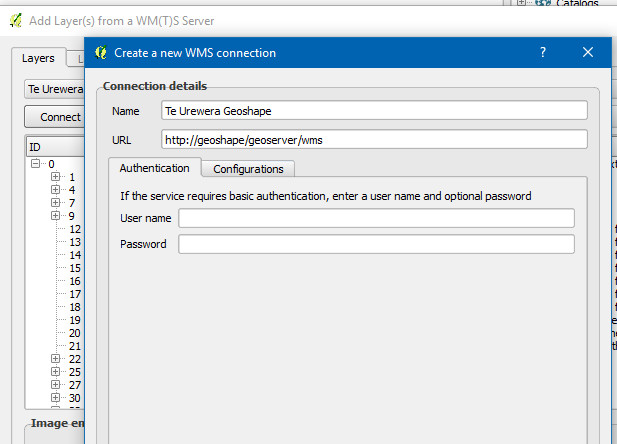Switch to the Configurations tab
The height and width of the screenshot is (444, 617).
coord(248,169)
